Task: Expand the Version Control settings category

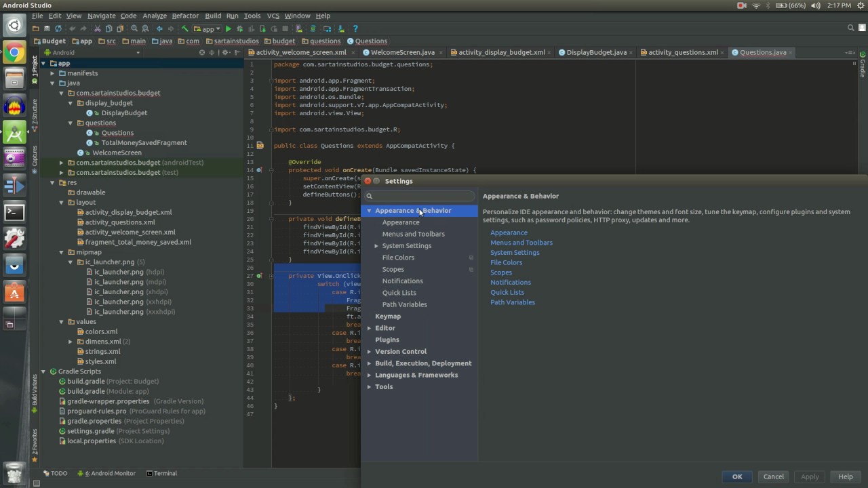Action: tap(370, 352)
